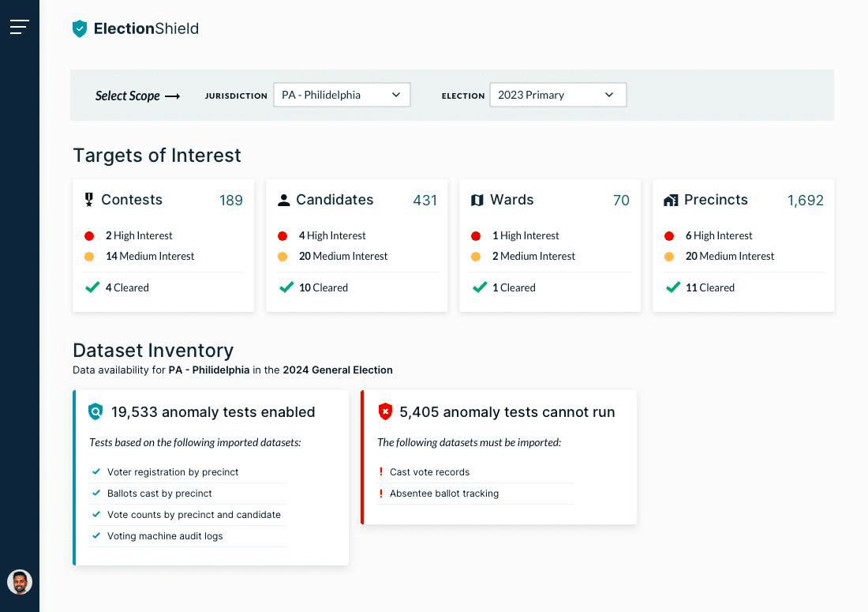The width and height of the screenshot is (868, 612).
Task: Click the red dot beside 1 High Interest
Action: [x=476, y=236]
